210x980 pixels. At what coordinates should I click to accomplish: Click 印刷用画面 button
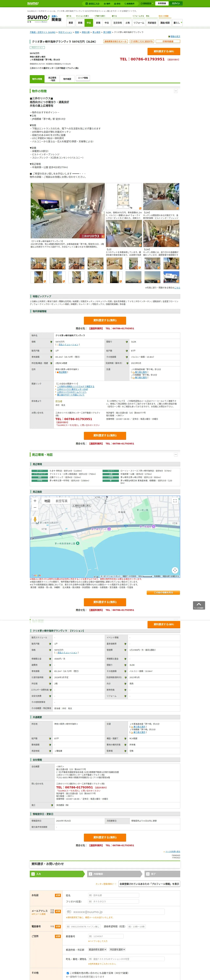pos(168,41)
